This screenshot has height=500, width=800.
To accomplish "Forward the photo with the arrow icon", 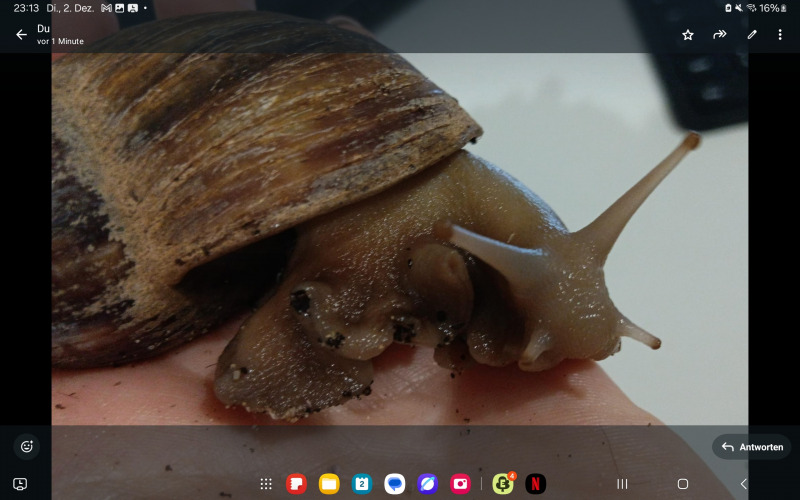I will click(x=719, y=34).
